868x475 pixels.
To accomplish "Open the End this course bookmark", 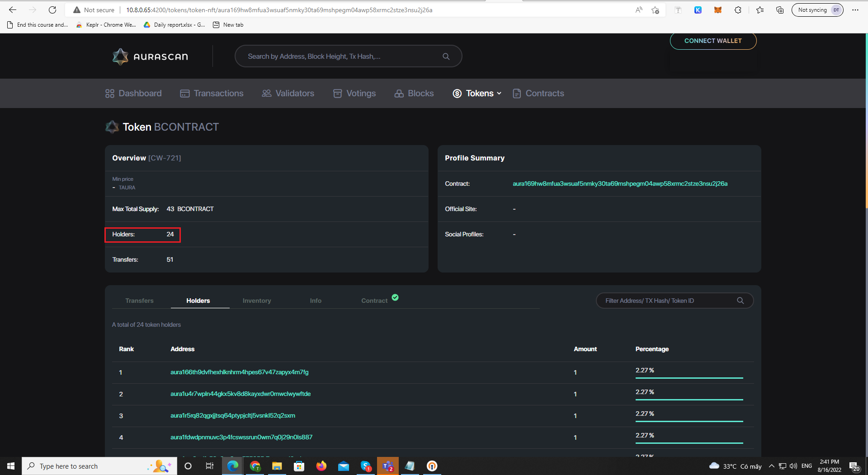I will [38, 25].
